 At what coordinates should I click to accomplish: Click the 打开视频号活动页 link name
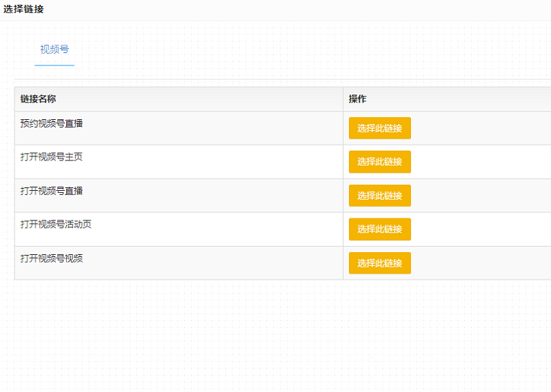[x=56, y=225]
